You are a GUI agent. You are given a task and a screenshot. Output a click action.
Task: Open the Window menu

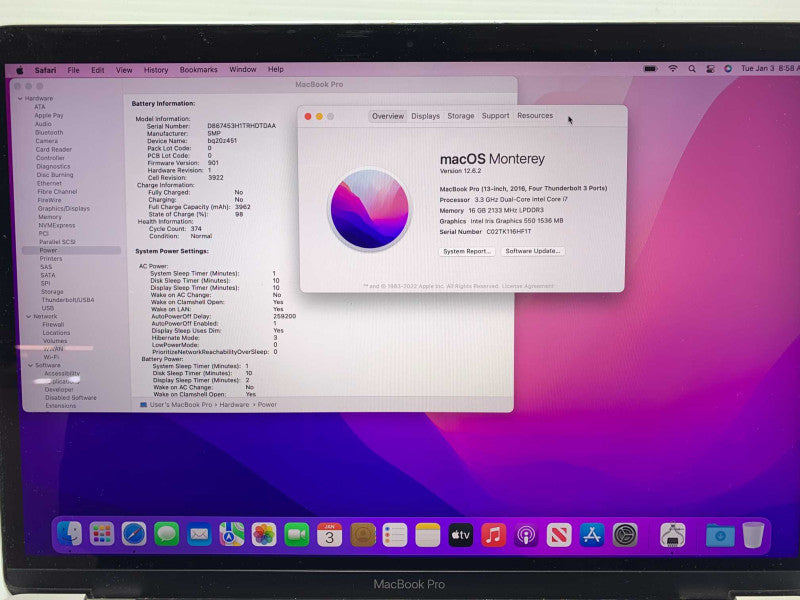coord(243,69)
